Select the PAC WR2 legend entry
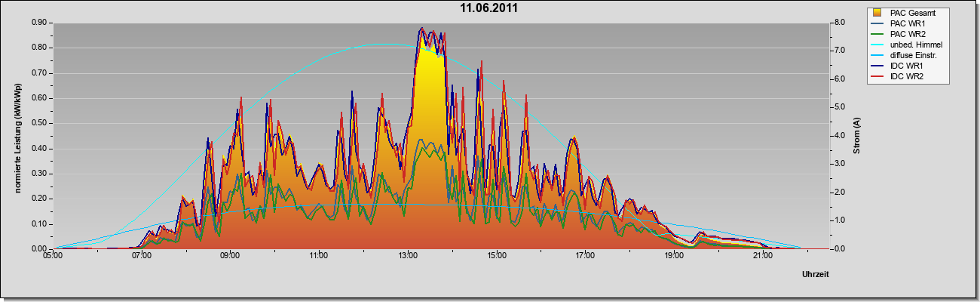 click(x=907, y=35)
